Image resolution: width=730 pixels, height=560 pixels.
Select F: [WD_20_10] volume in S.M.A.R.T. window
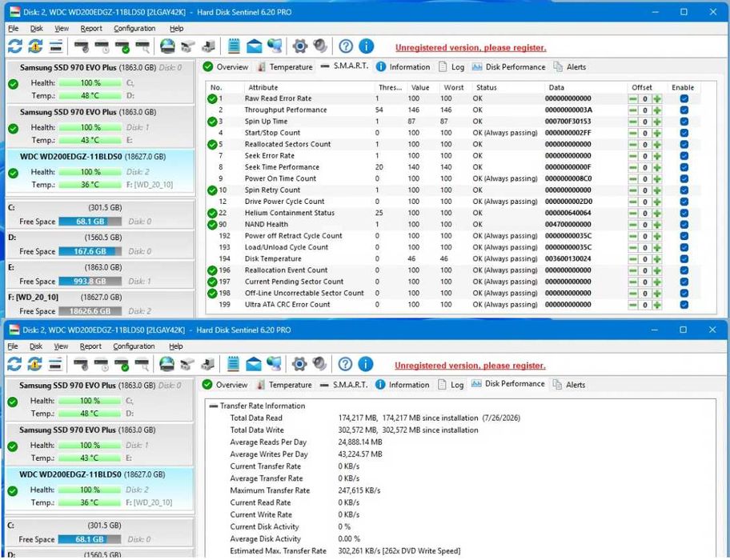point(100,304)
